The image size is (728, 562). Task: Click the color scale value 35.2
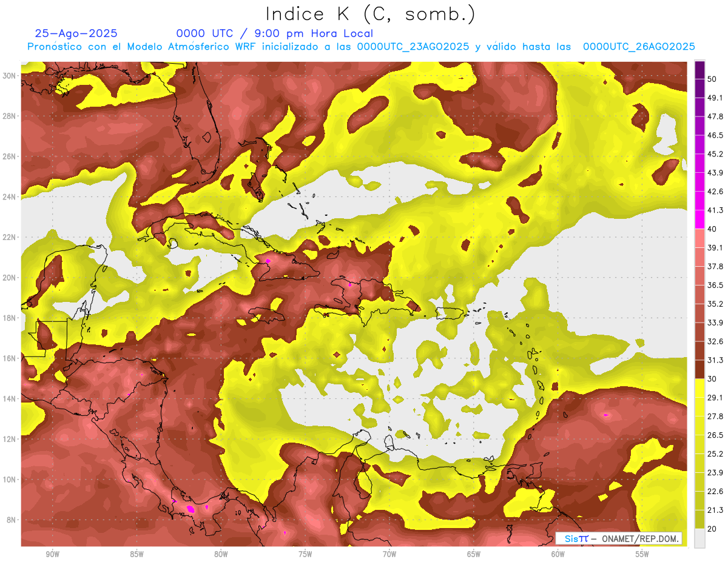715,304
